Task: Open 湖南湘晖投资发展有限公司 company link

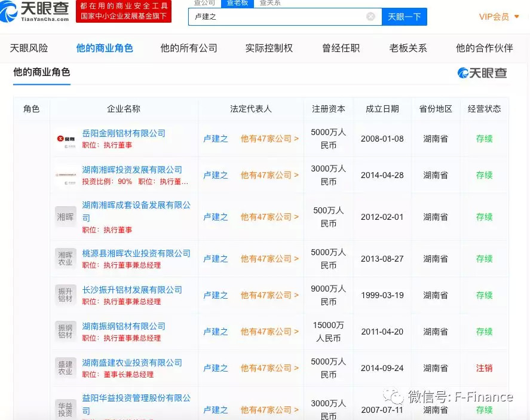Action: click(132, 170)
